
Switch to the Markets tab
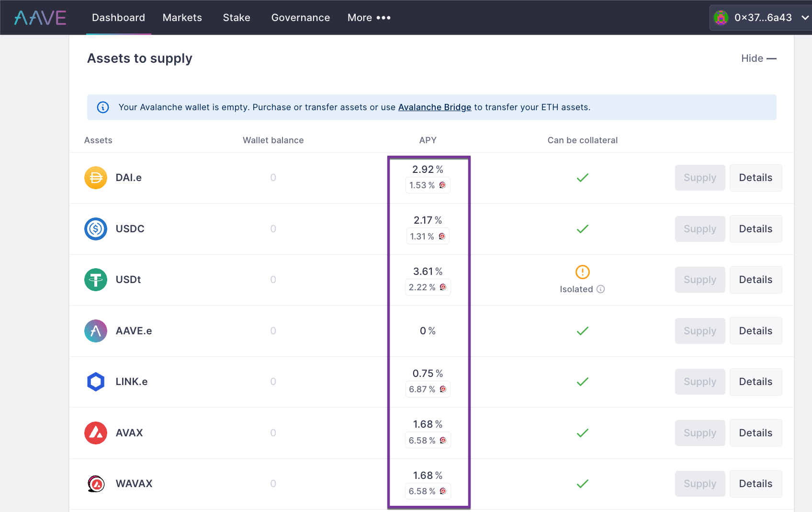click(182, 17)
